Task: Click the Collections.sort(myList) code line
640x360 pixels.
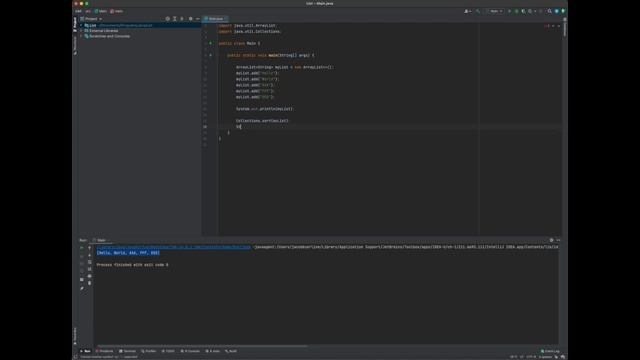Action: point(262,121)
